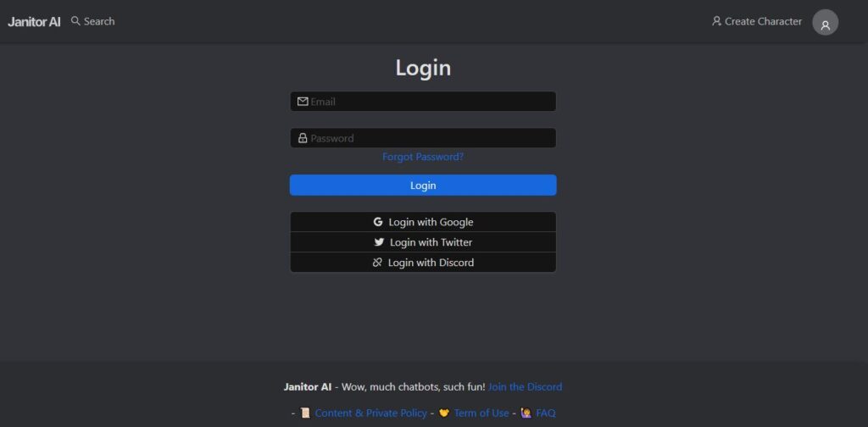Open the Search text in header
The image size is (868, 427).
[99, 21]
